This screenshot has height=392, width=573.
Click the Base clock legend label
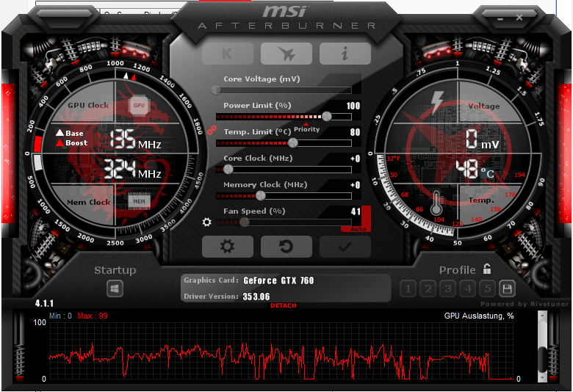coord(70,133)
